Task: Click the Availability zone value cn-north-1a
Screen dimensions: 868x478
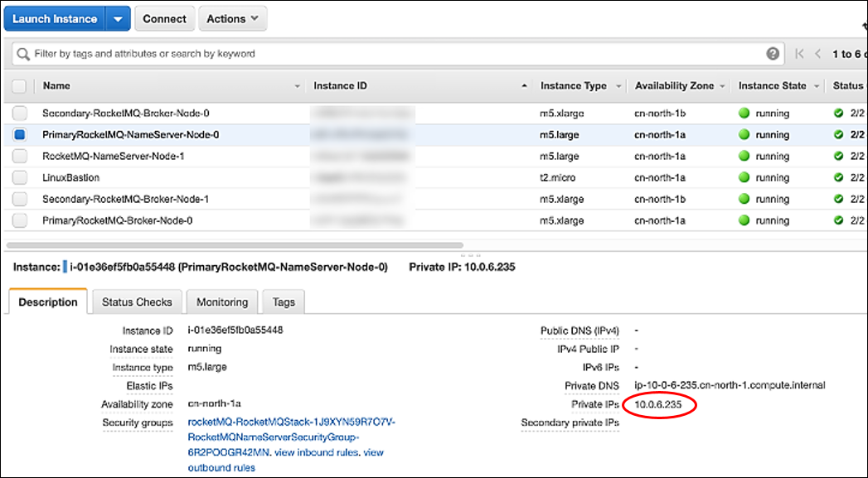Action: coord(214,403)
